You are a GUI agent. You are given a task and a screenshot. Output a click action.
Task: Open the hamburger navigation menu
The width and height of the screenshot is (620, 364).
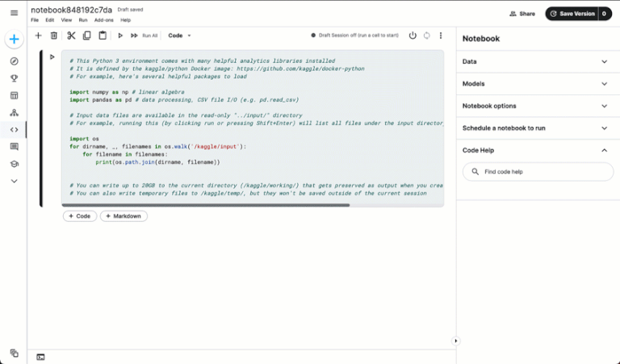14,13
